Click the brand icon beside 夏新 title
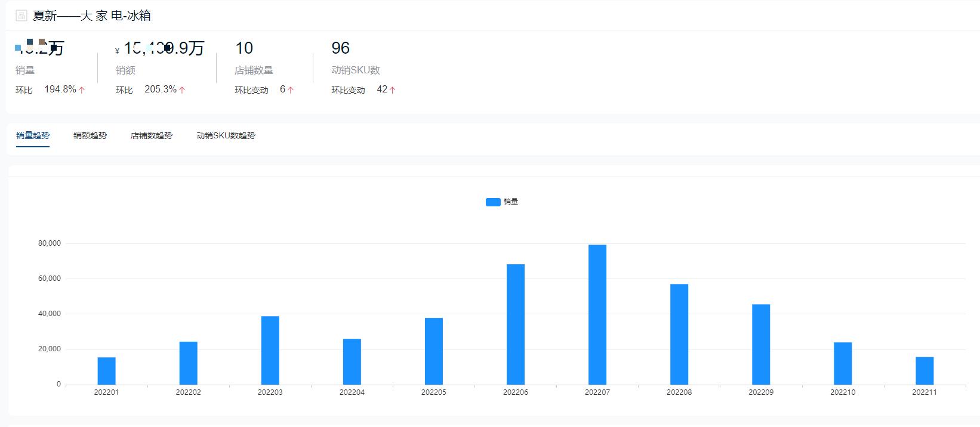The width and height of the screenshot is (980, 427). pos(21,16)
